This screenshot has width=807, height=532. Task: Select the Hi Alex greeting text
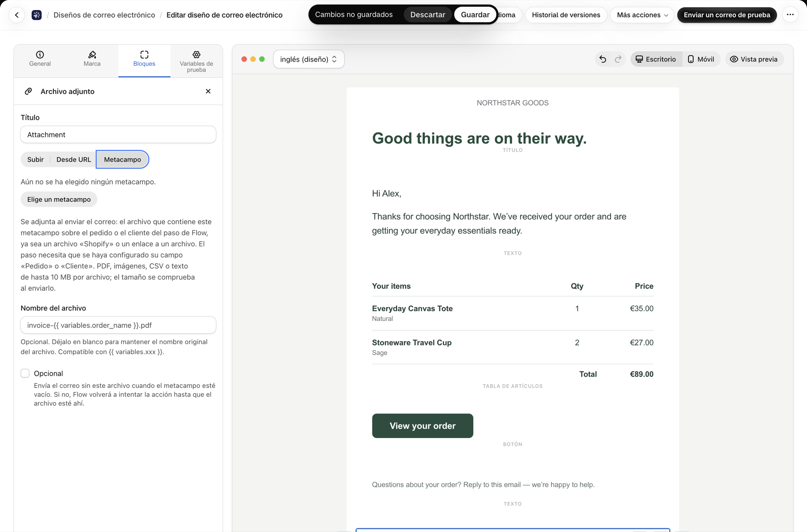coord(387,193)
